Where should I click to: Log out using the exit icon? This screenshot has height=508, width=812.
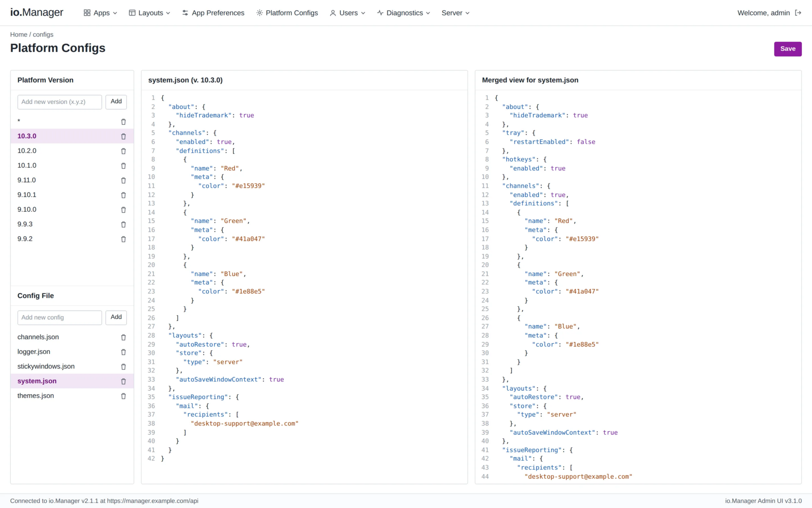tap(798, 13)
